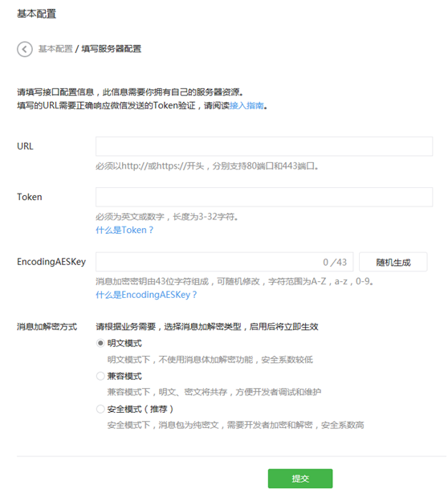
Task: Click the 明文模式 label text
Action: pos(124,343)
